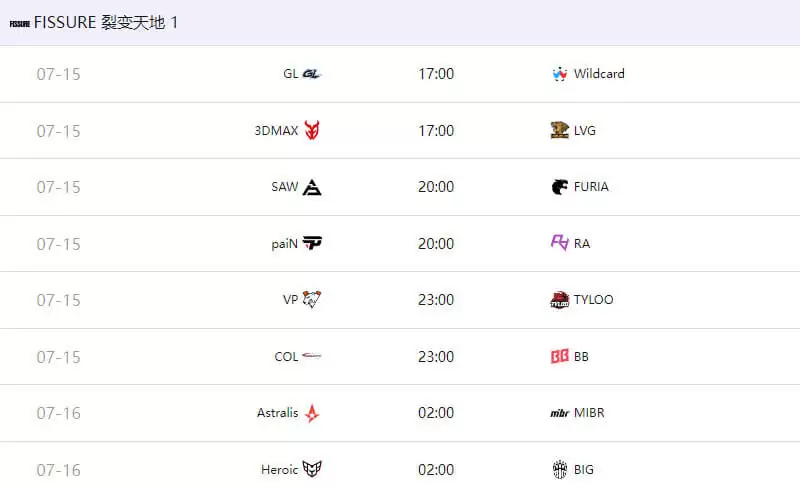Click the Astralis star logo
The height and width of the screenshot is (488, 800).
pyautogui.click(x=312, y=413)
